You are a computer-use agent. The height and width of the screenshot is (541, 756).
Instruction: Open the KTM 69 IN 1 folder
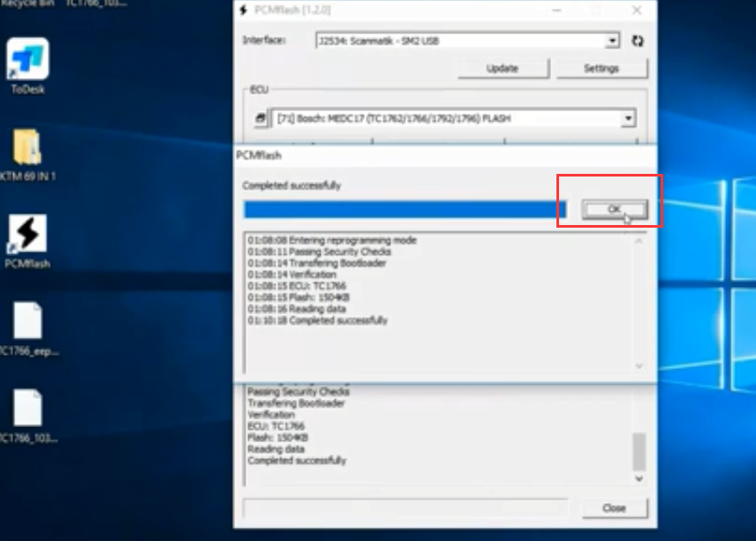point(27,154)
